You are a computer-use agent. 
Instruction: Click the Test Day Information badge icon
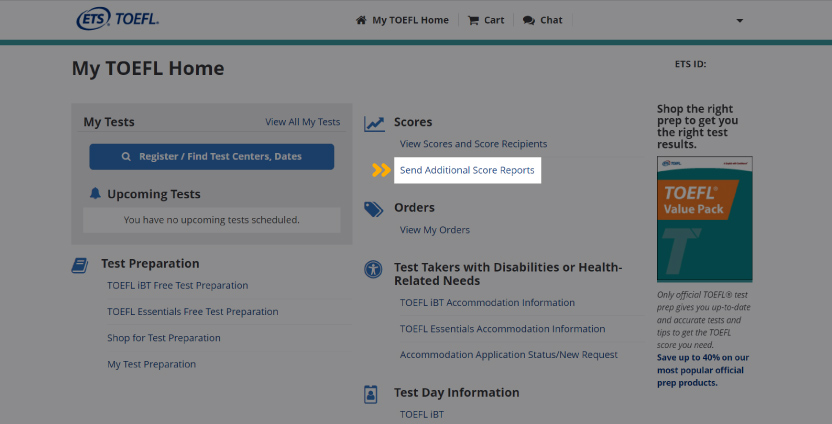point(370,394)
